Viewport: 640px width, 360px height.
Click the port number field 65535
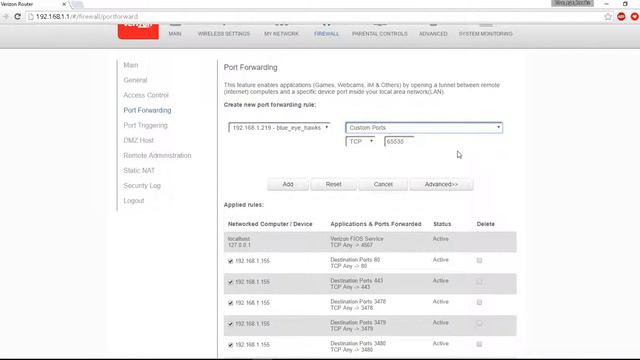click(x=399, y=141)
